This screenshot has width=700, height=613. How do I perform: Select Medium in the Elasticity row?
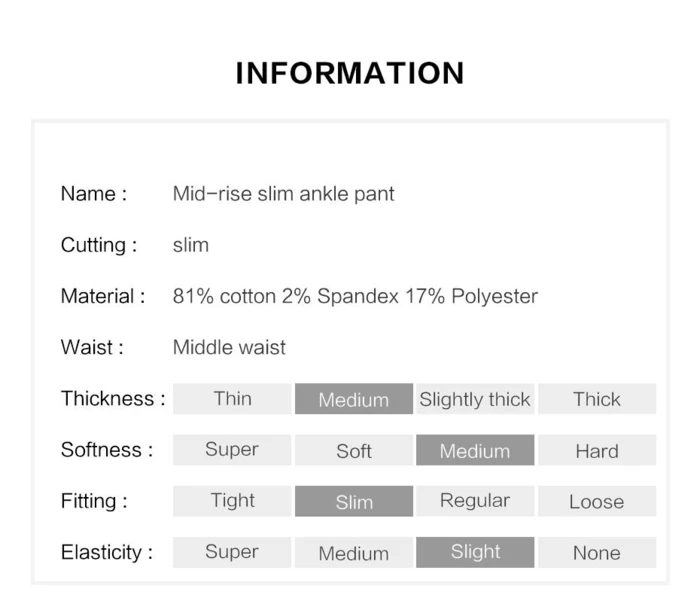point(354,552)
